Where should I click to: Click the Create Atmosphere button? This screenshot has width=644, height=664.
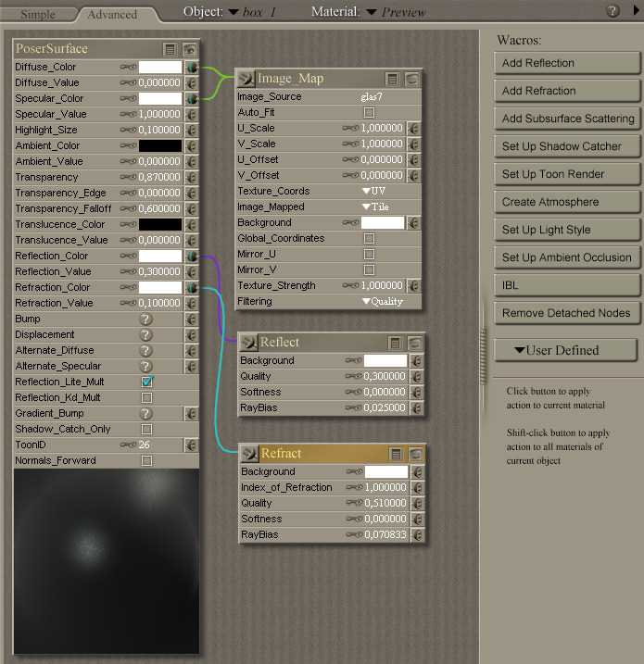[567, 202]
